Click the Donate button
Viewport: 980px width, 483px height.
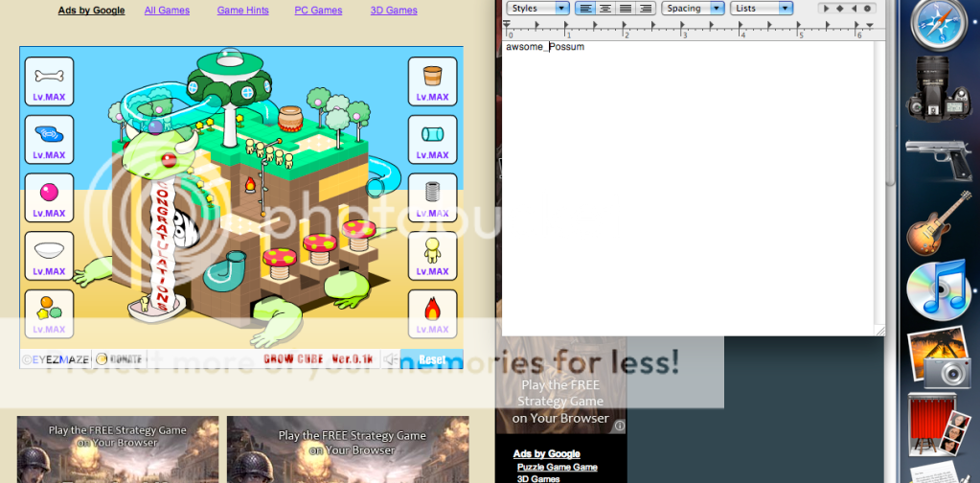[x=120, y=359]
